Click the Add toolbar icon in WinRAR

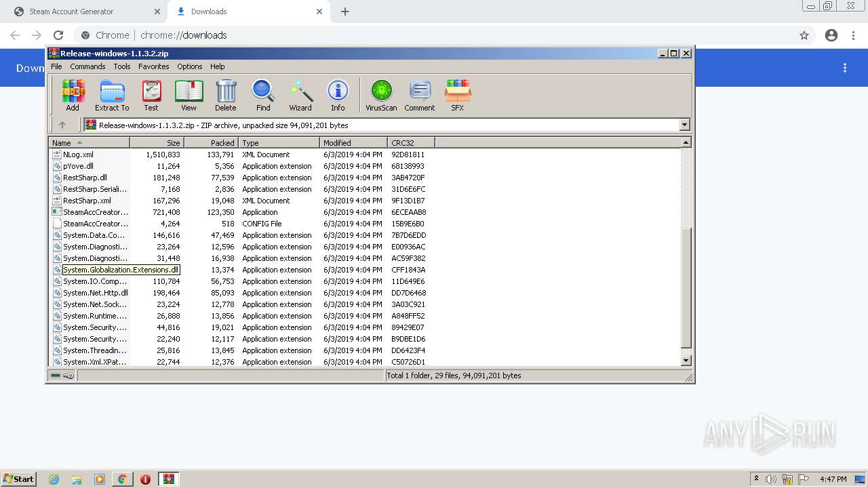[73, 96]
